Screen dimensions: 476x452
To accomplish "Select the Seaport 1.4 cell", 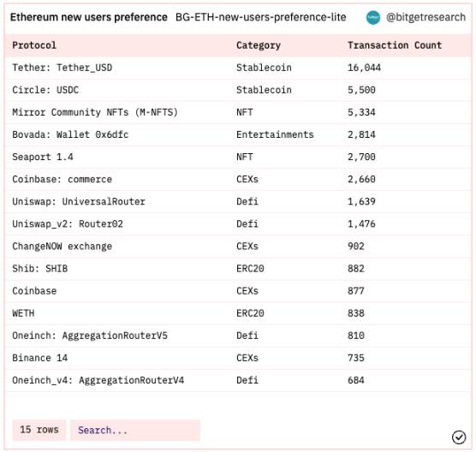I will (x=43, y=157).
